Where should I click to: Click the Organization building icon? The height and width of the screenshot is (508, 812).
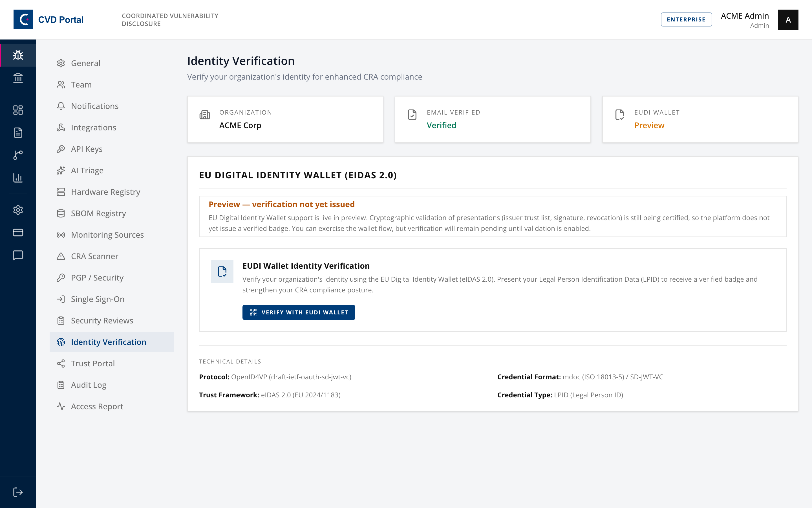pos(205,115)
